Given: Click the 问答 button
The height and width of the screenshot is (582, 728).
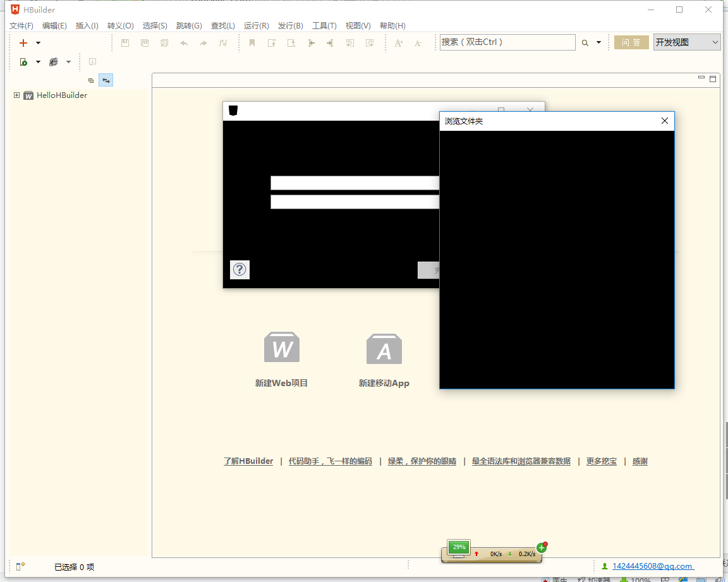Looking at the screenshot, I should tap(631, 42).
